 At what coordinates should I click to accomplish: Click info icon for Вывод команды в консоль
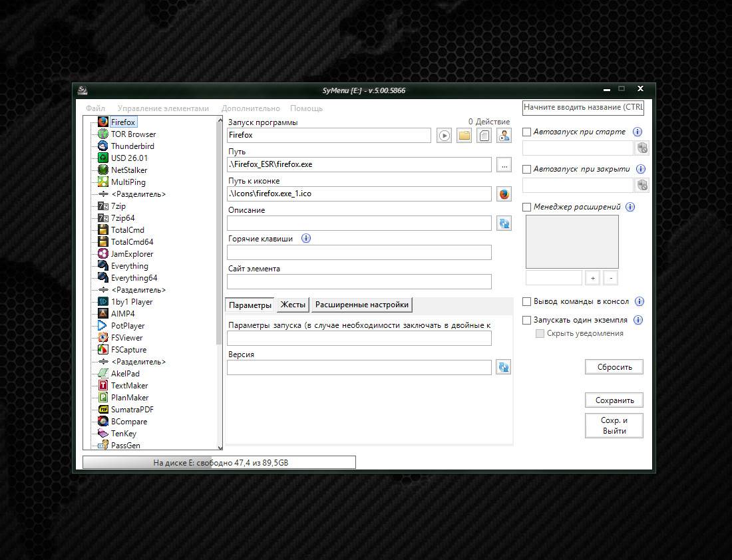[640, 301]
